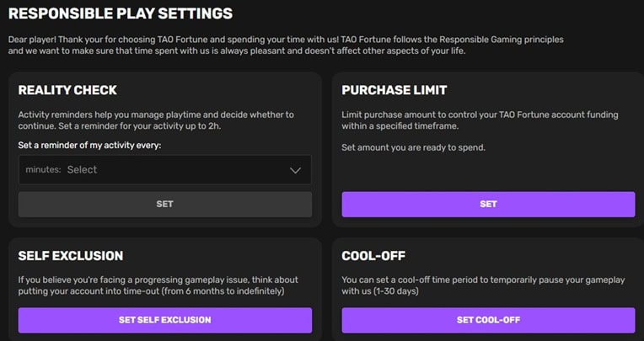Image resolution: width=644 pixels, height=341 pixels.
Task: Select the COOL-OFF heading
Action: coord(376,256)
